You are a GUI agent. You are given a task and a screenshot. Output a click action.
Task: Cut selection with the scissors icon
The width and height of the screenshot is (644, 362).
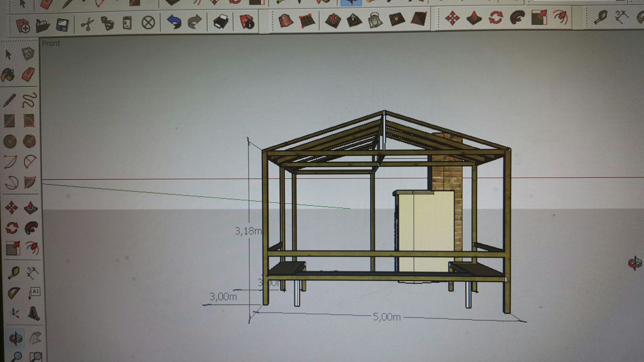87,24
